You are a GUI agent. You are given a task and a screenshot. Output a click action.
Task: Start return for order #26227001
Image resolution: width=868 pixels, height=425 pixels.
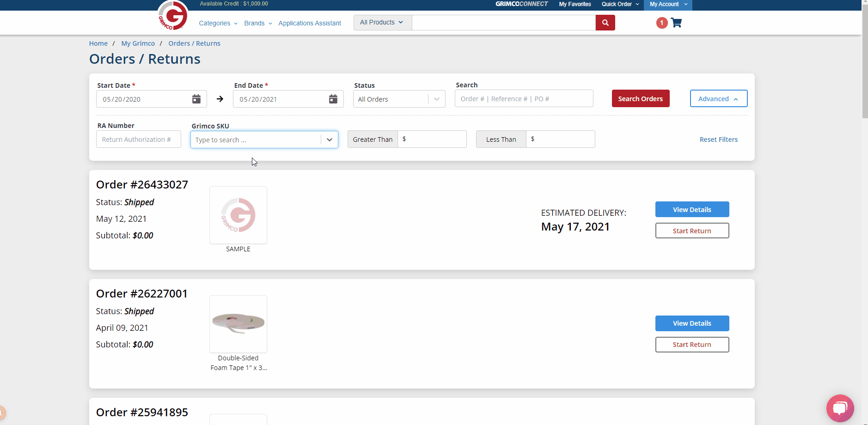(692, 345)
